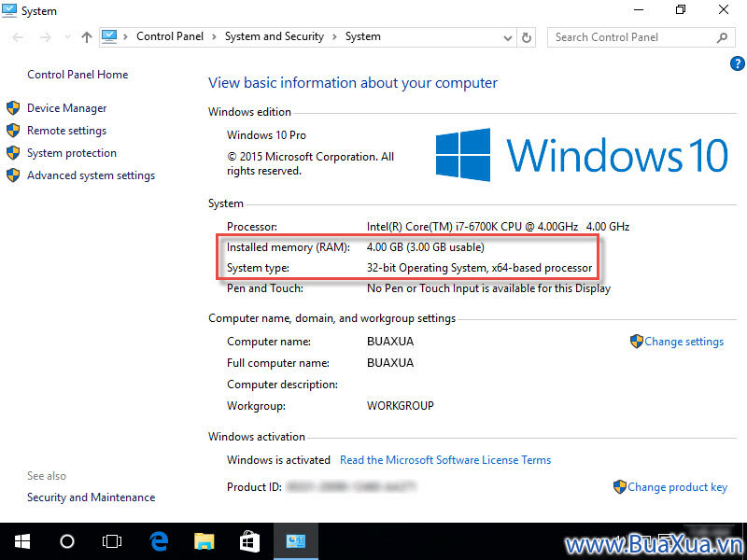This screenshot has width=747, height=560.
Task: Select 32-bit Operating System value text
Action: pyautogui.click(x=479, y=268)
